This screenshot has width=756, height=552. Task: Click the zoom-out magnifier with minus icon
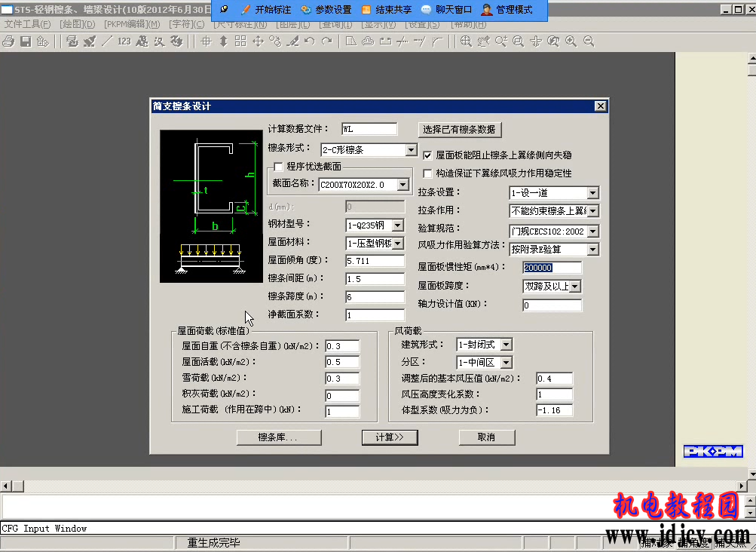coord(589,41)
